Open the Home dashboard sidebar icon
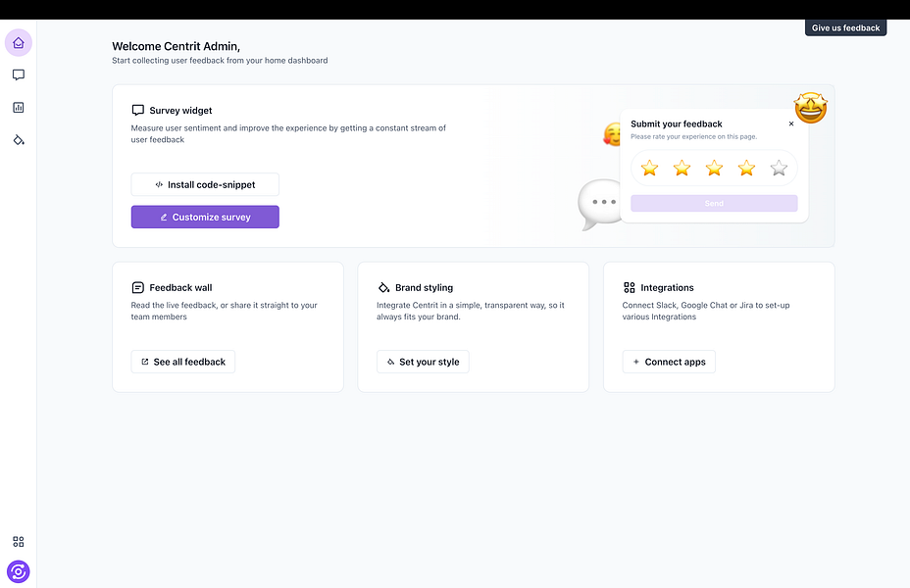The image size is (910, 588). (19, 43)
